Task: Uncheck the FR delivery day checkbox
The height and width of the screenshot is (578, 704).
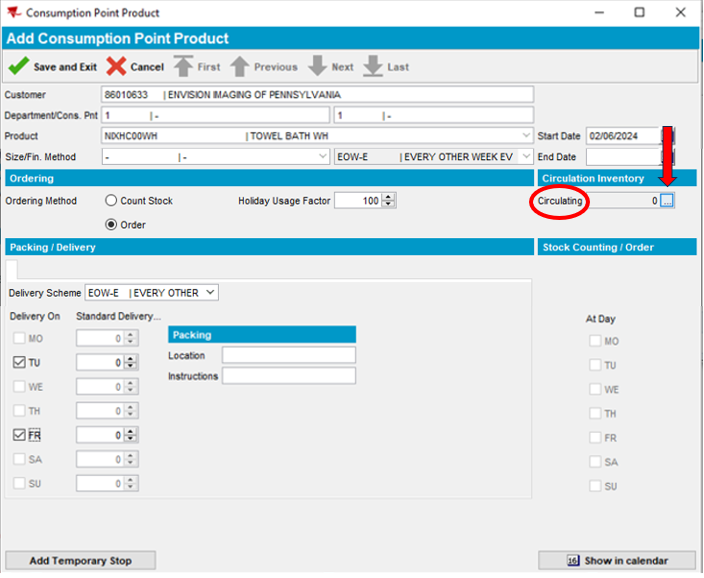Action: (19, 435)
